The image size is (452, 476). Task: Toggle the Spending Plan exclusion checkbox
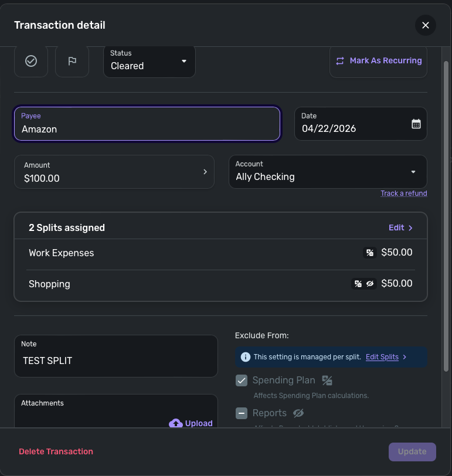point(242,380)
